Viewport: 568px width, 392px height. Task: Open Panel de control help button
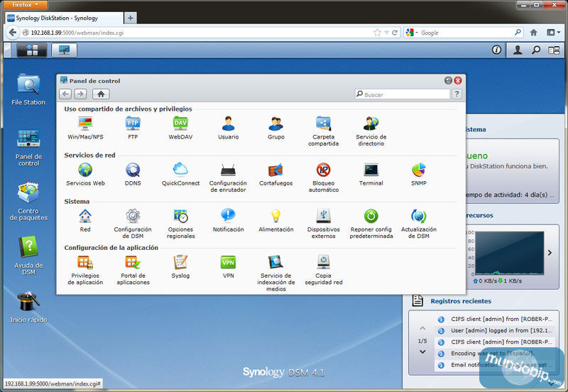coord(457,94)
